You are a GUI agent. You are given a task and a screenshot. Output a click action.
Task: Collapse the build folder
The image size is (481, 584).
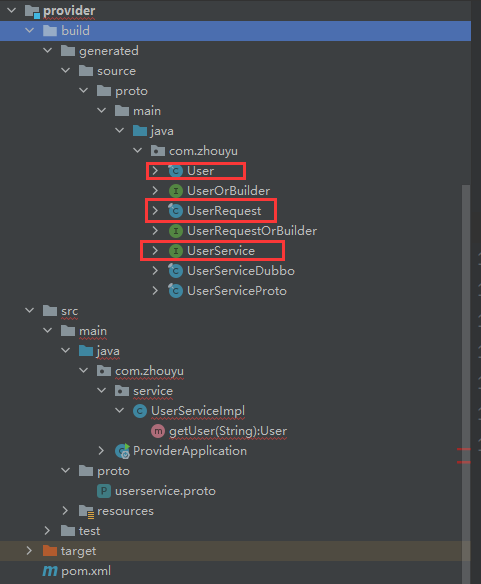pos(29,31)
